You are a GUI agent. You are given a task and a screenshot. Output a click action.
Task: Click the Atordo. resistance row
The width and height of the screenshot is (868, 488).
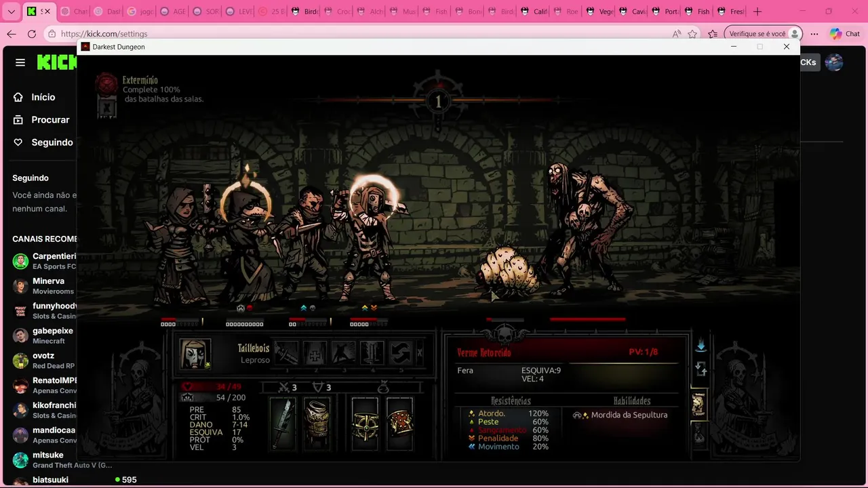[x=509, y=413]
